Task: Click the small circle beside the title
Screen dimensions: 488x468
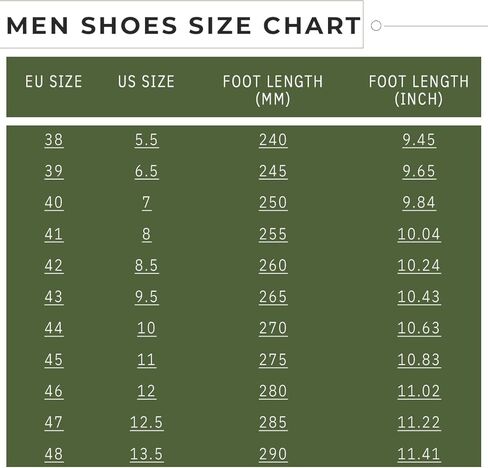Action: [x=376, y=26]
